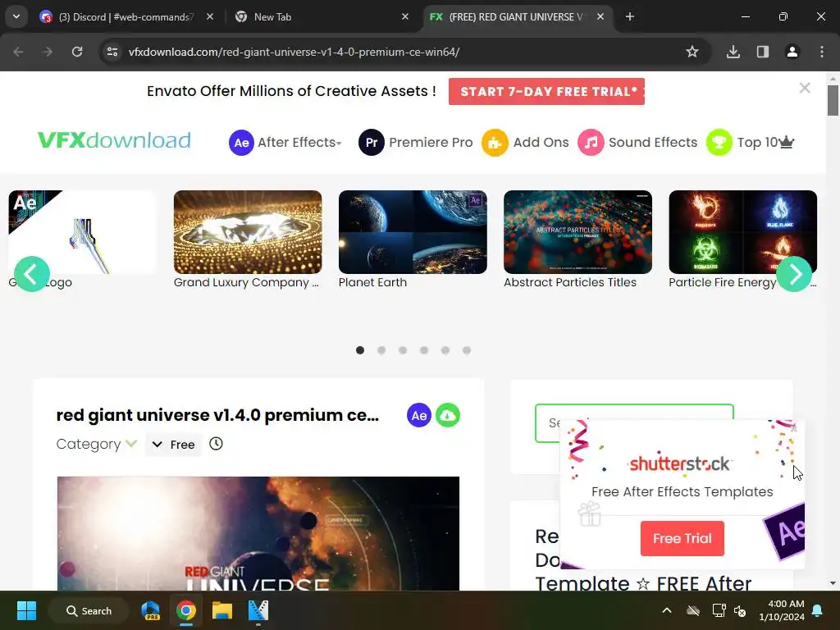
Task: Select the fourth carousel dot
Action: (x=424, y=350)
